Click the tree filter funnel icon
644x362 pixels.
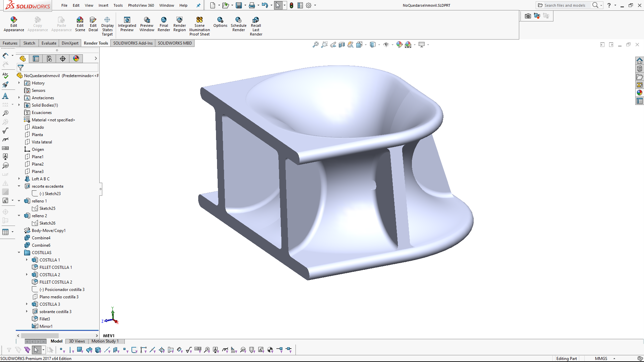[x=20, y=68]
